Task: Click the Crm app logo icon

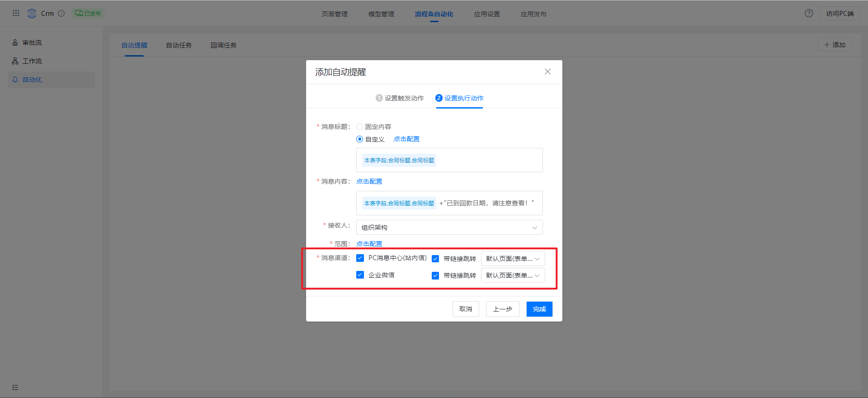Action: pos(32,14)
